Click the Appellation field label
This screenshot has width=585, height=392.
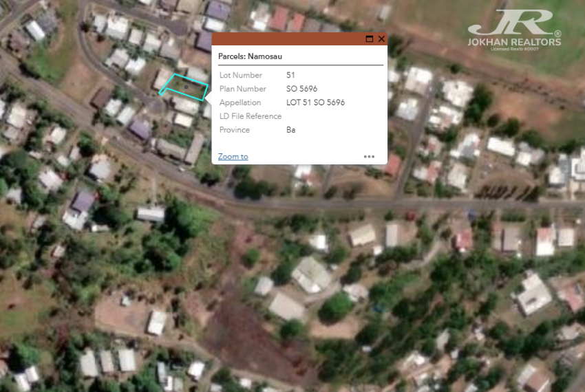(240, 102)
